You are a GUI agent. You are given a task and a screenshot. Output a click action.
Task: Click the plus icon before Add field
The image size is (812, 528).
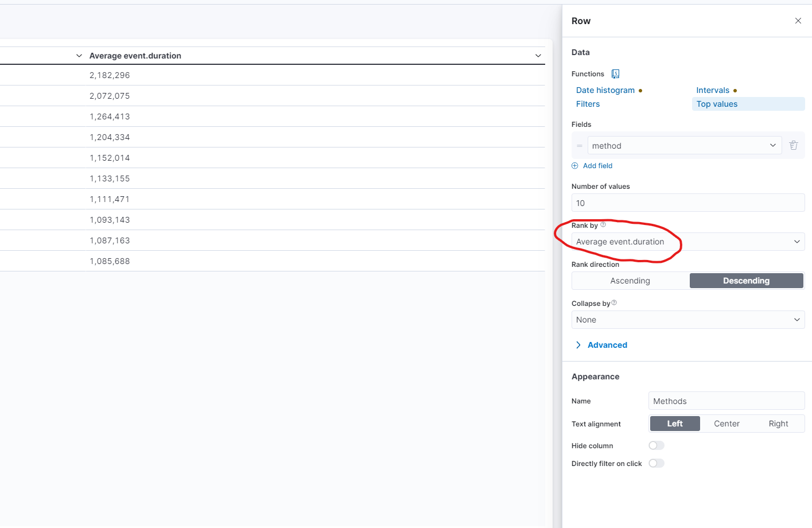pos(574,165)
